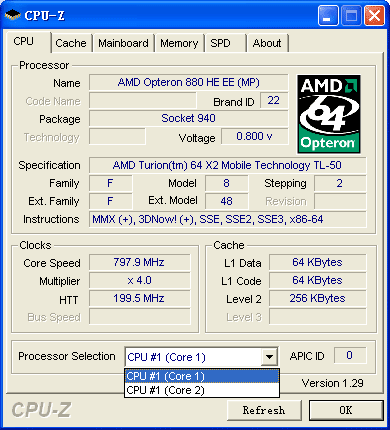Click the Level 2 value 256 KBytes
Viewport: 390px width, 430px height.
point(317,298)
